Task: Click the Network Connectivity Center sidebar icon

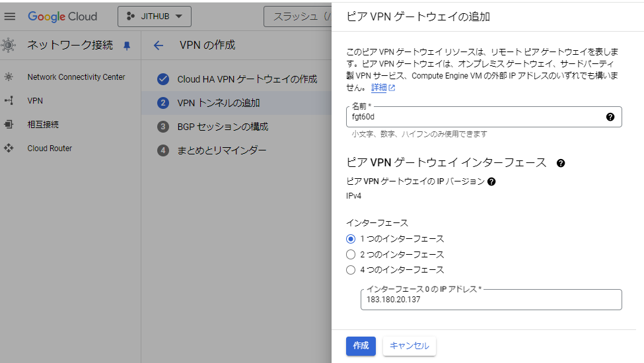Action: pyautogui.click(x=9, y=77)
